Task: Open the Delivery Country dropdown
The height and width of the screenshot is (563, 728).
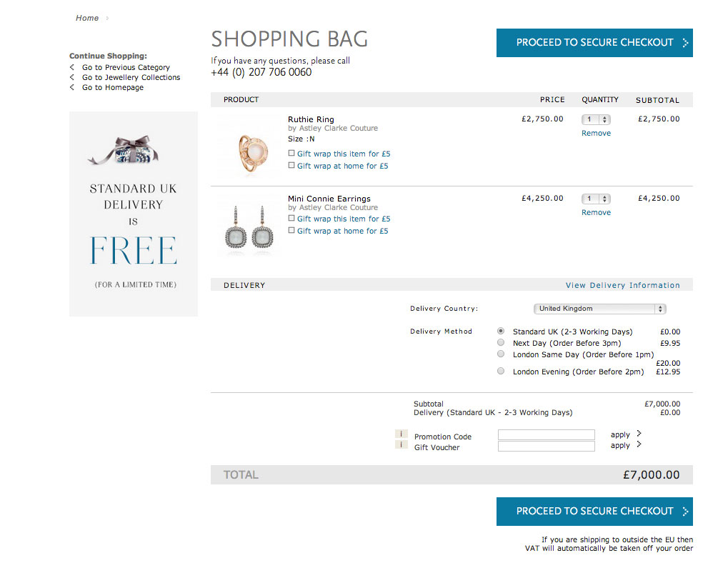Action: click(x=600, y=309)
